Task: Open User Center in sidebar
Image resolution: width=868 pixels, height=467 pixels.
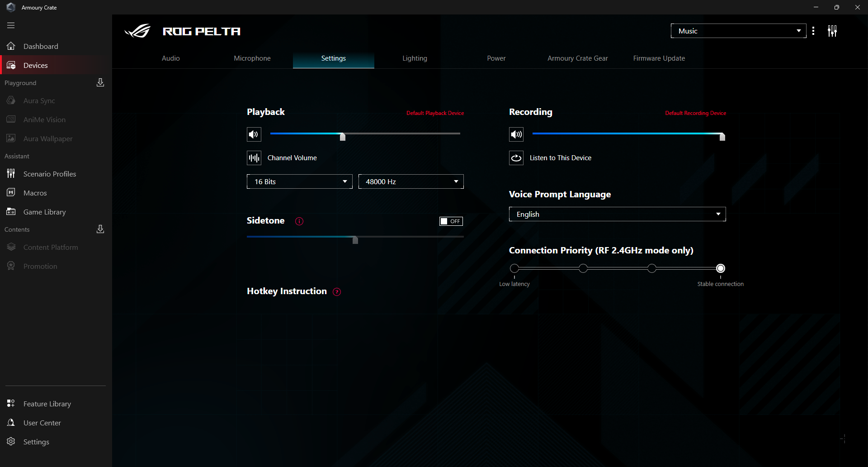Action: point(56,423)
